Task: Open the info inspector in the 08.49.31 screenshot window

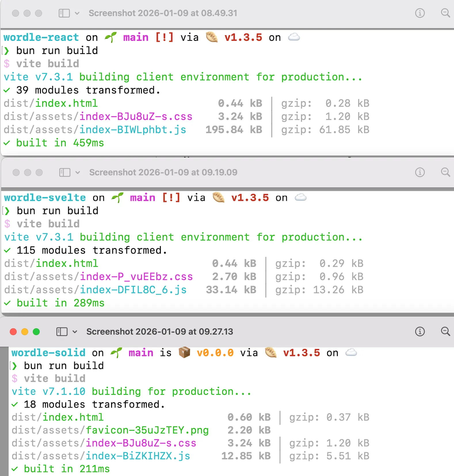Action: [420, 13]
